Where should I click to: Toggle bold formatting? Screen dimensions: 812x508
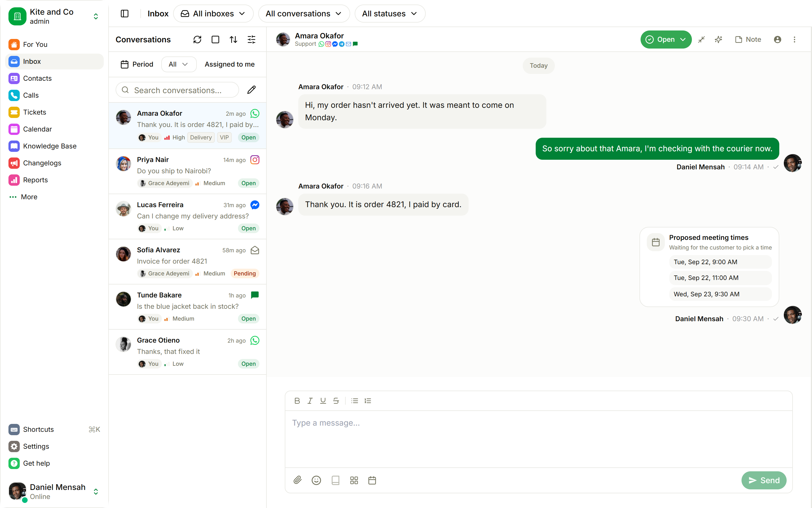click(297, 400)
